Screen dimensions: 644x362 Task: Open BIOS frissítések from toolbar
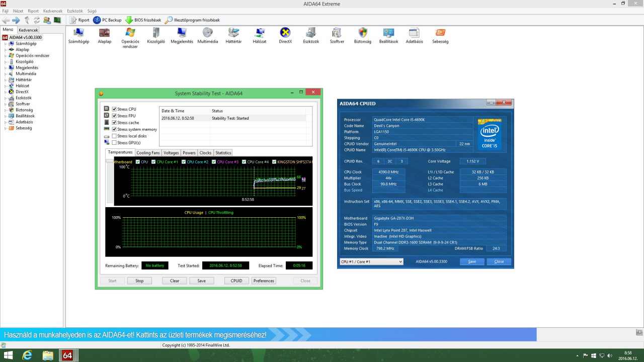143,20
